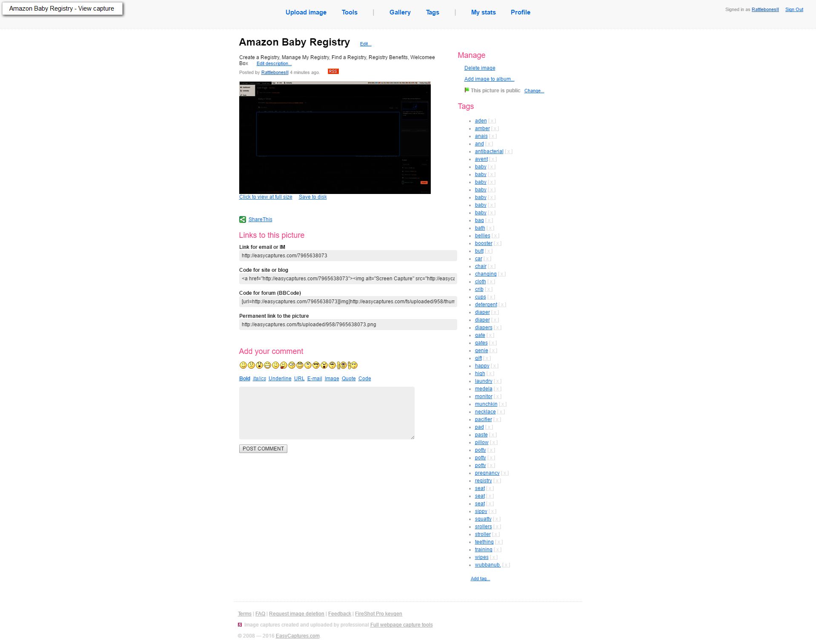Expand Edit description for the capture
This screenshot has width=816, height=644.
(x=274, y=64)
